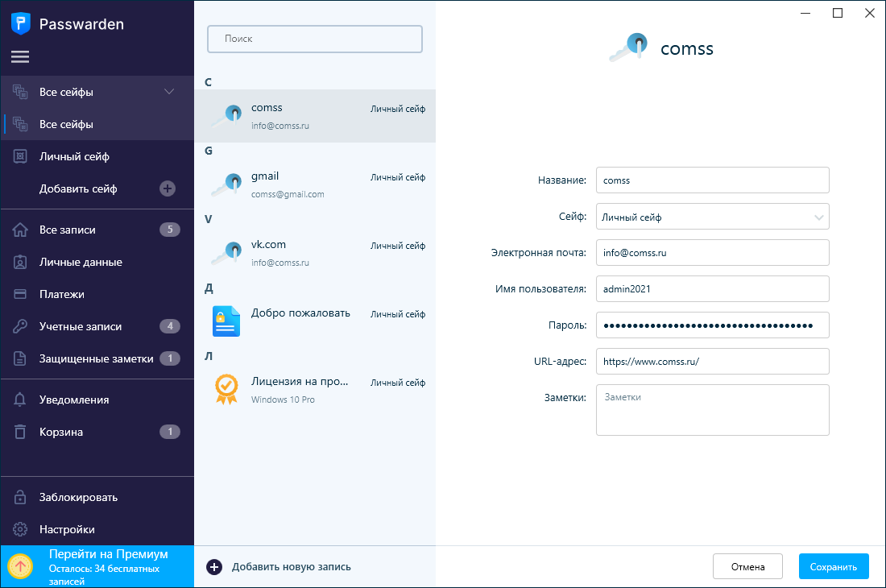This screenshot has height=588, width=886.
Task: Click the plus icon for adding new record
Action: (214, 566)
